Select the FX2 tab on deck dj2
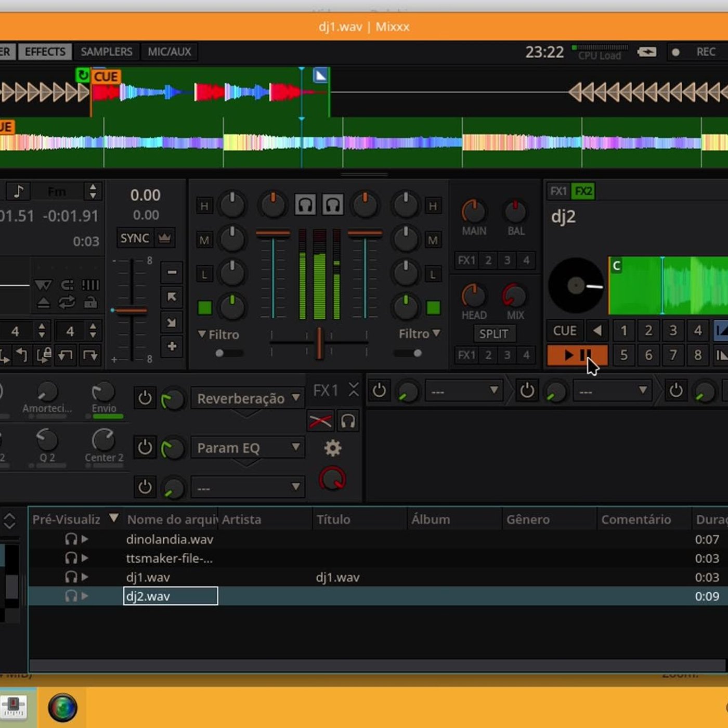The width and height of the screenshot is (728, 728). point(583,191)
